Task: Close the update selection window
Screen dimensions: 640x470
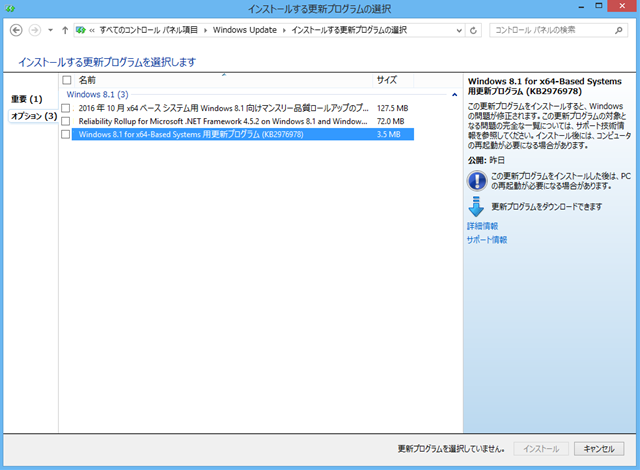Action: [622, 7]
